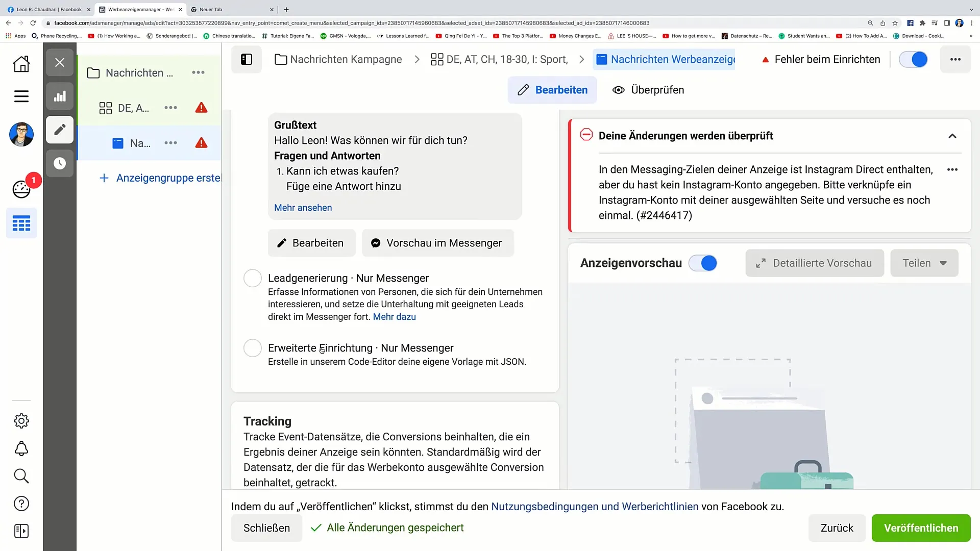Open more options for Na... ad

(170, 143)
